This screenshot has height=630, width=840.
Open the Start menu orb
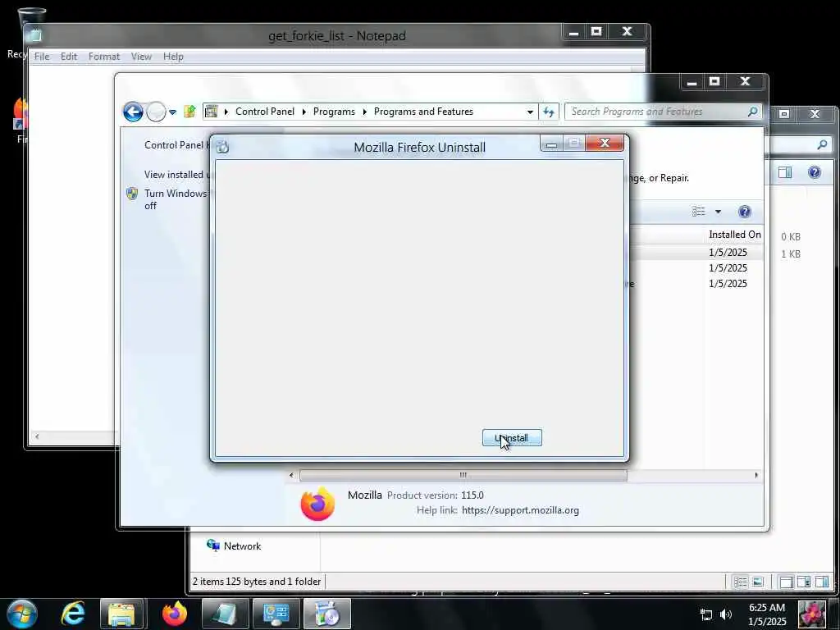[22, 614]
